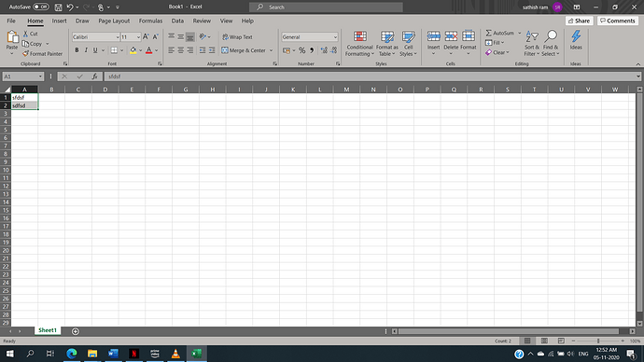Open the Page Layout tab

point(114,21)
